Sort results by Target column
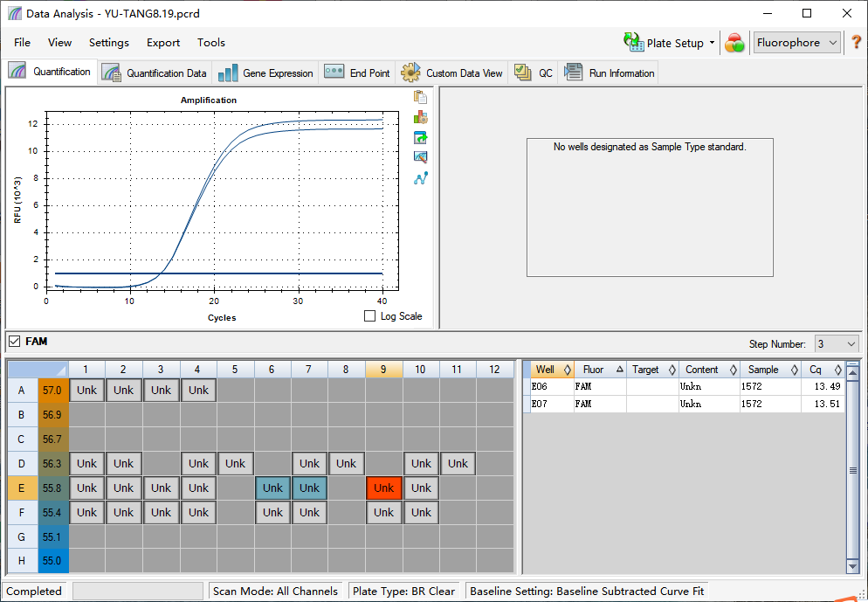868x602 pixels. (652, 370)
